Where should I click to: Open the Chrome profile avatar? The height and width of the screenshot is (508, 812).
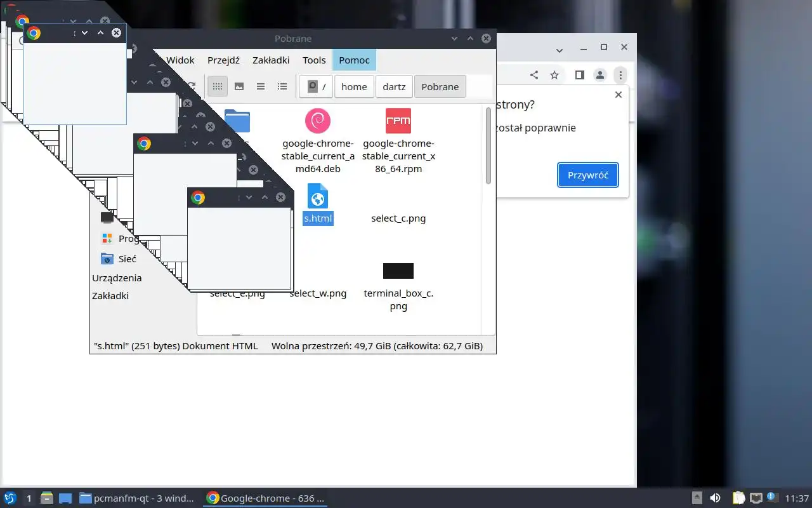(599, 75)
